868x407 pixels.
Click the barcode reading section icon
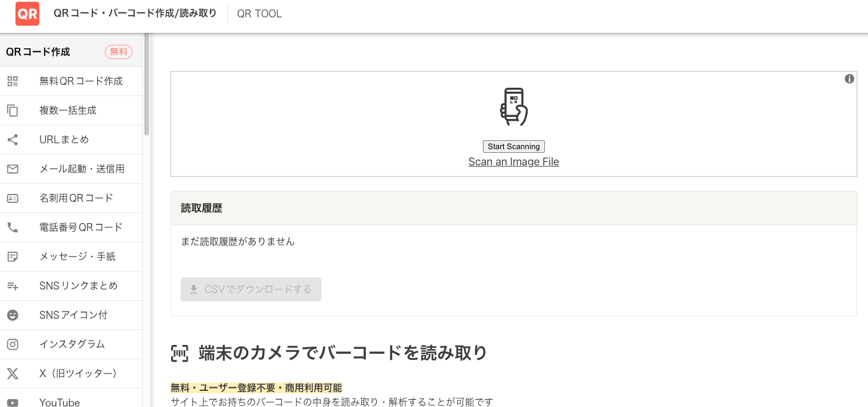[178, 353]
